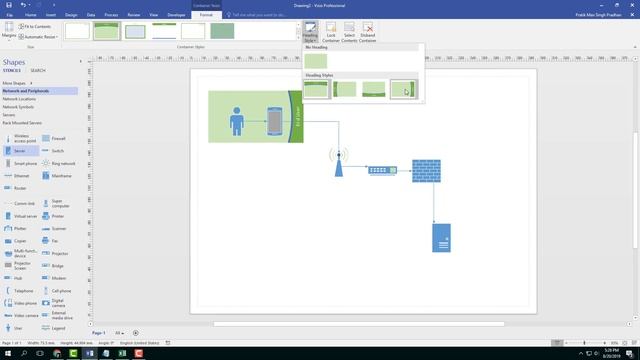The height and width of the screenshot is (360, 640).
Task: Select the Switch shape in the stencil
Action: 53,151
